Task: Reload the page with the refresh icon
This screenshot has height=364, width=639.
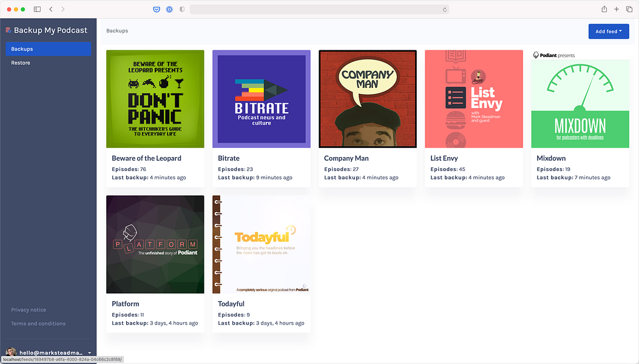Action: pos(445,9)
